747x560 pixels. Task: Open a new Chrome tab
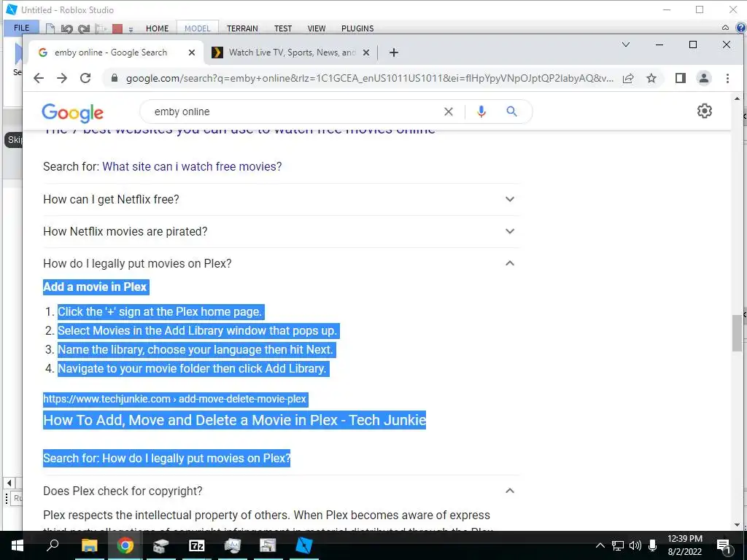(x=393, y=52)
